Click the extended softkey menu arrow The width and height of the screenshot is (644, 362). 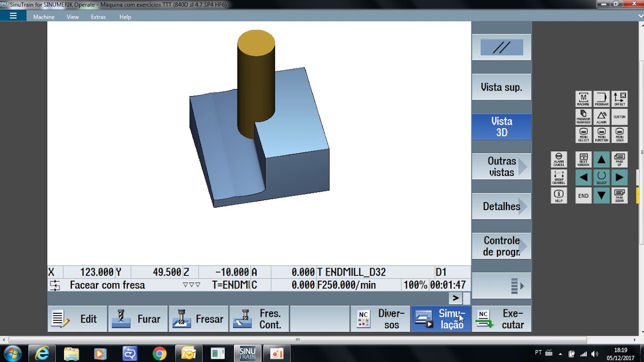(502, 286)
